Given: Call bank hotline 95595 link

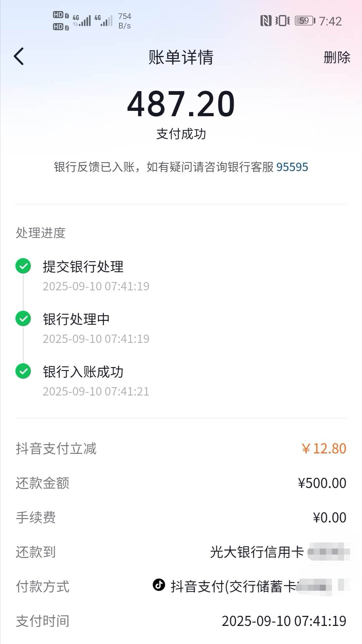Looking at the screenshot, I should [x=292, y=167].
